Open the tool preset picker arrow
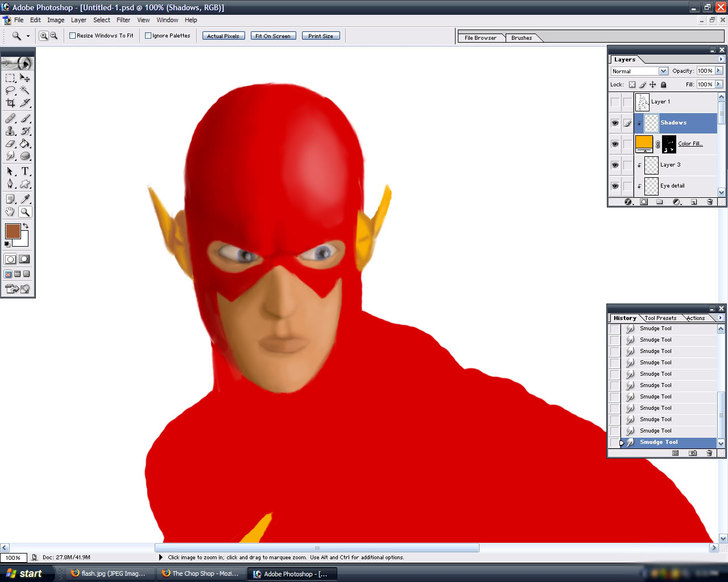Viewport: 728px width, 582px height. coord(28,36)
